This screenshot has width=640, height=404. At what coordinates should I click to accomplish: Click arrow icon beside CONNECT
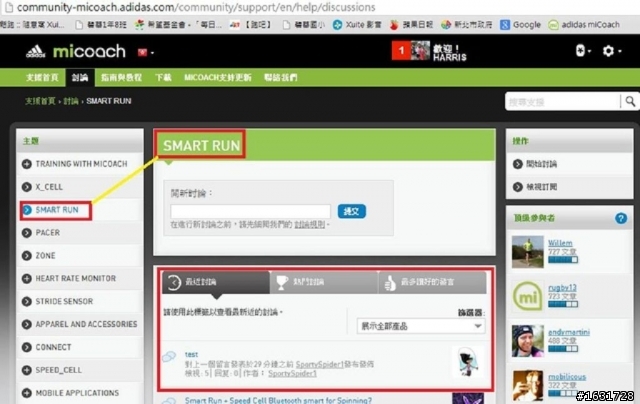27,347
